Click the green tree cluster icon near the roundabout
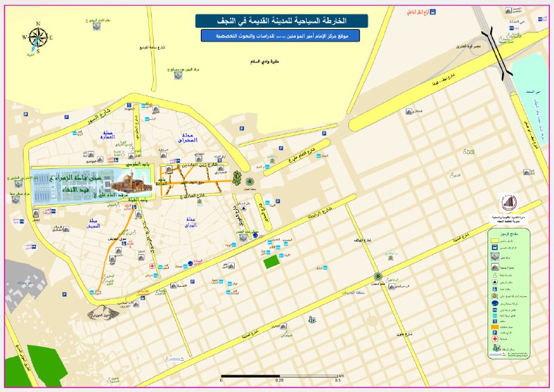 [237, 179]
